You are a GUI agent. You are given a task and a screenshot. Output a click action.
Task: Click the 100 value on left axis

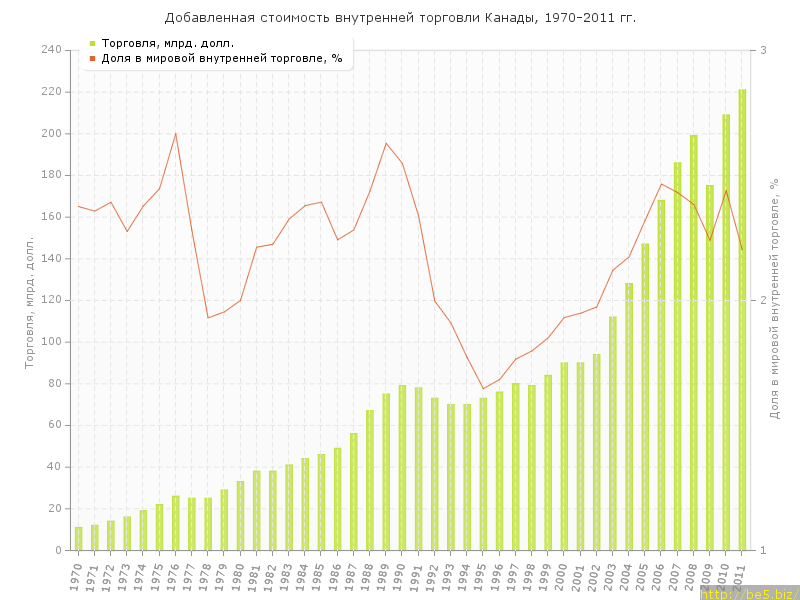[x=52, y=342]
